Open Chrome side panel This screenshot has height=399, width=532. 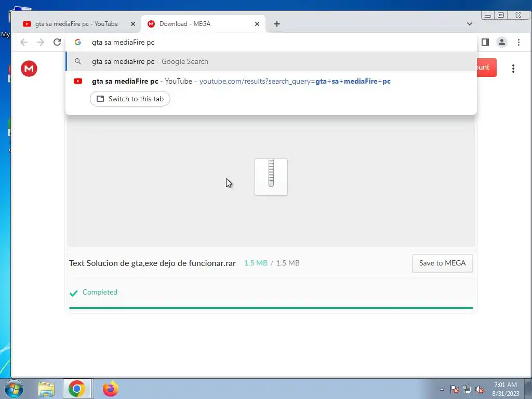(x=485, y=42)
